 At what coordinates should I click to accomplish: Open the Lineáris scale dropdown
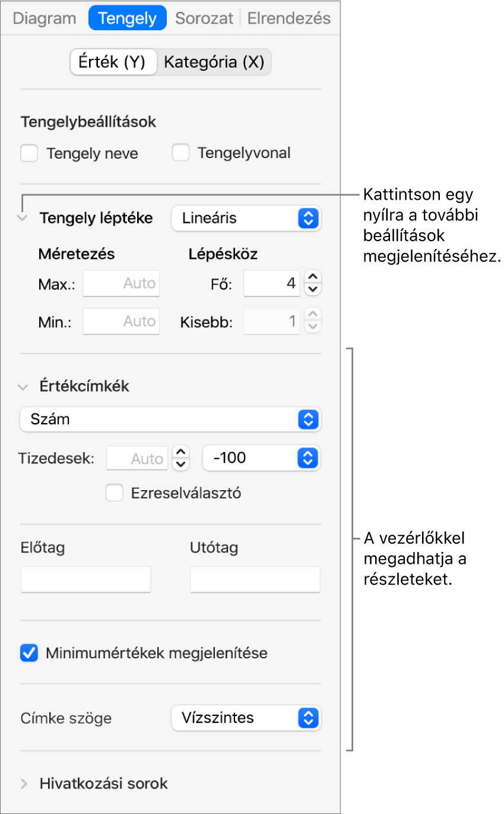click(x=246, y=218)
